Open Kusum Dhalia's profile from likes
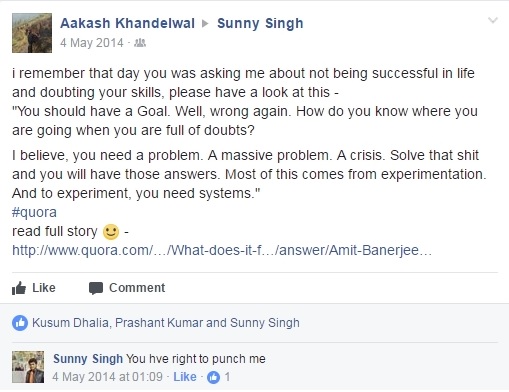The width and height of the screenshot is (509, 392). pos(70,323)
